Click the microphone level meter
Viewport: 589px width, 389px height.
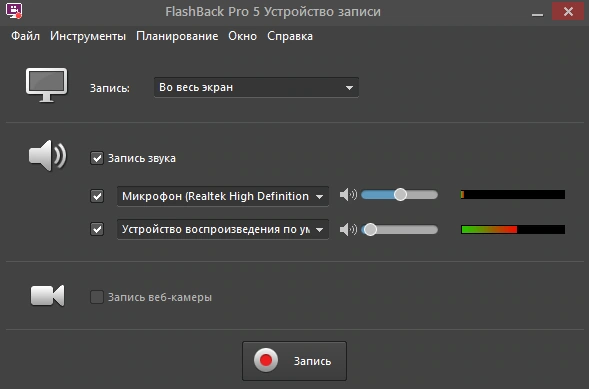pyautogui.click(x=513, y=194)
